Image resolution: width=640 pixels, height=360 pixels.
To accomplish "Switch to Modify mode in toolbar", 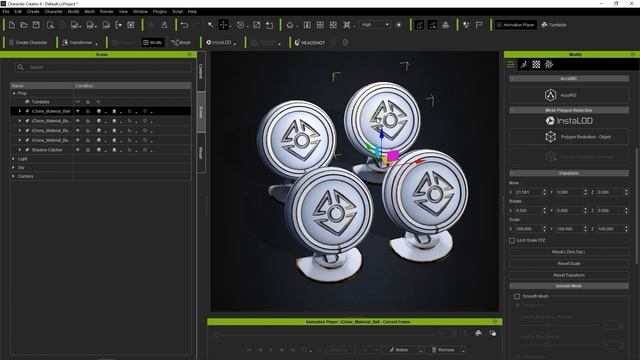I will pyautogui.click(x=153, y=42).
